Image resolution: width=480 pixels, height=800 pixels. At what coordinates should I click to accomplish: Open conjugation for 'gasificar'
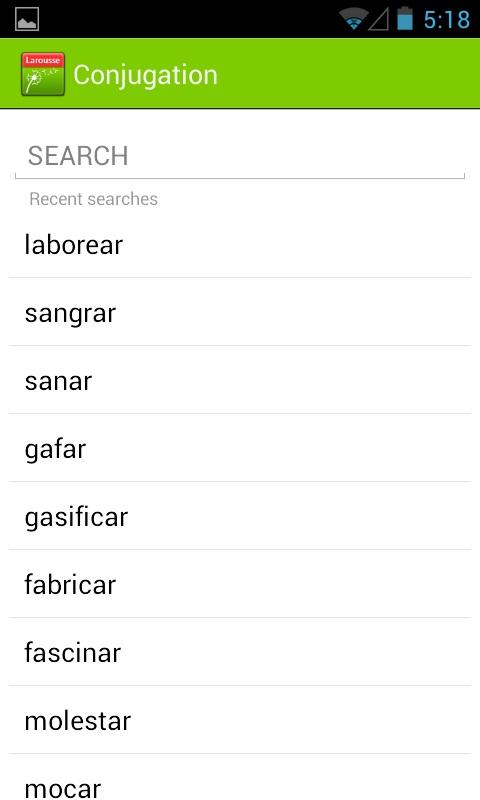click(x=240, y=516)
